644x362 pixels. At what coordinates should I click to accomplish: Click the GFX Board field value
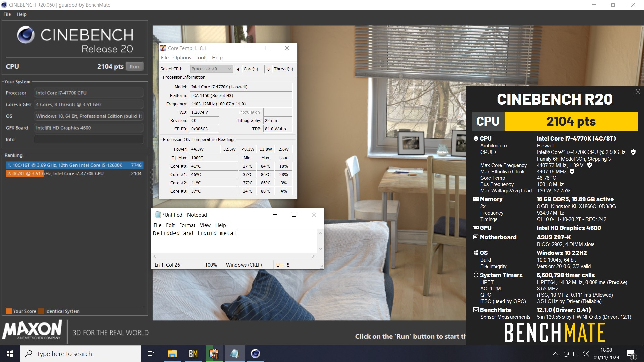[89, 128]
